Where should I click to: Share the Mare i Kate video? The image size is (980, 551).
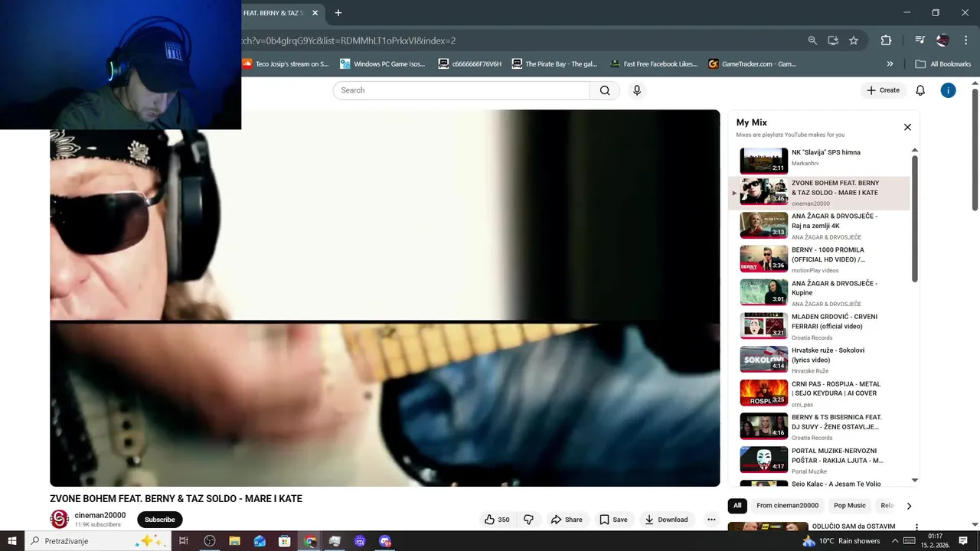point(567,520)
